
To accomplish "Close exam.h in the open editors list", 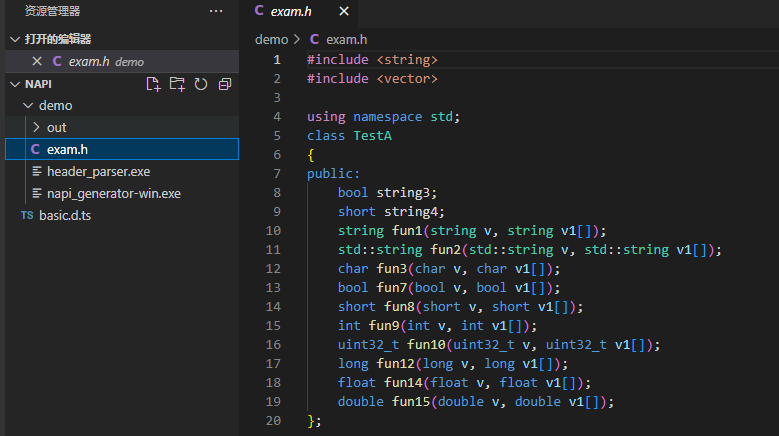I will click(37, 61).
